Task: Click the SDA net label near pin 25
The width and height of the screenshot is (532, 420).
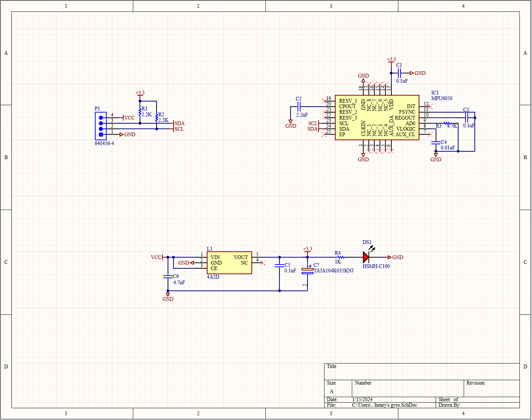Action: 313,129
